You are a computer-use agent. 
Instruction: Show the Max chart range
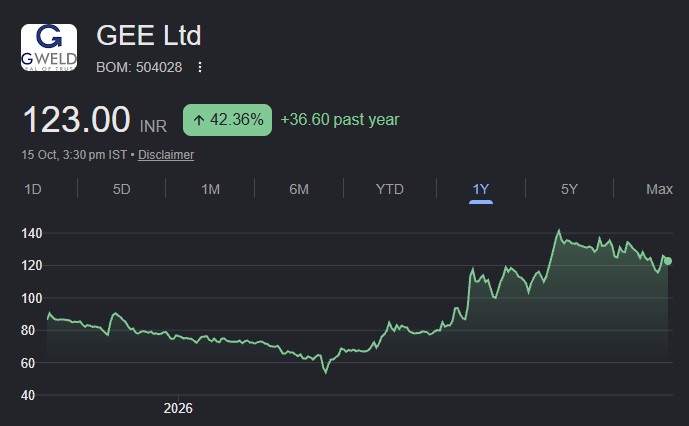(x=659, y=189)
